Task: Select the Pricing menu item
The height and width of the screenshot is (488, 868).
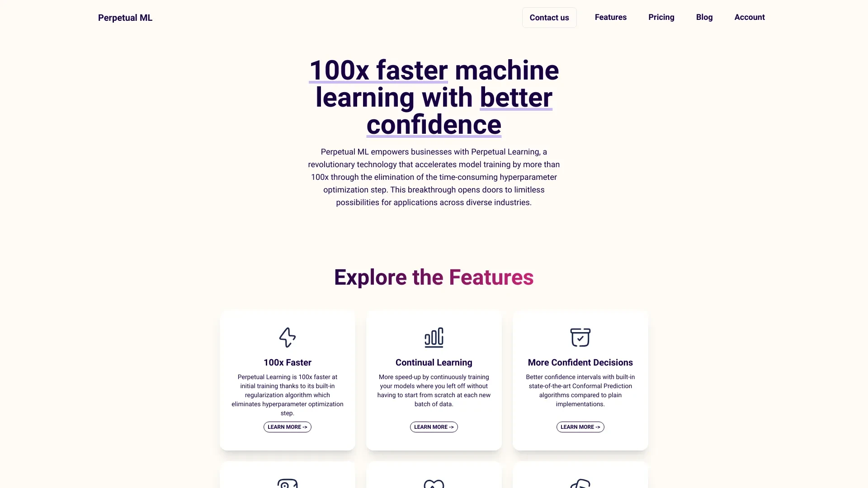Action: [661, 17]
